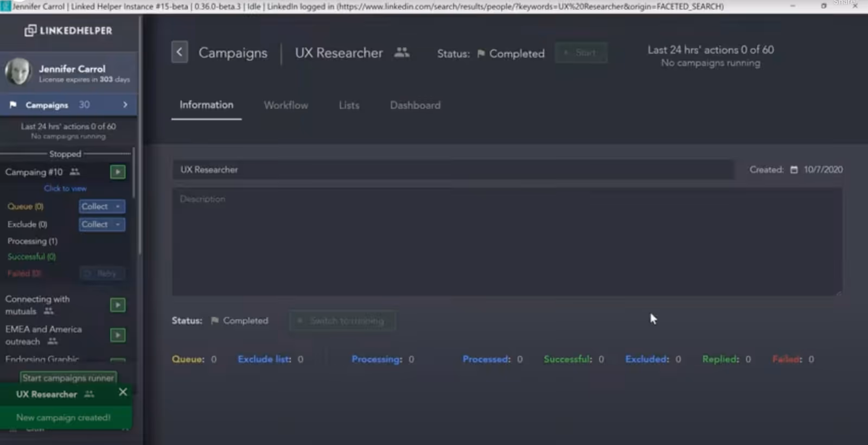Click the sidebar vertical scrollbar
The width and height of the screenshot is (868, 445).
click(x=140, y=136)
